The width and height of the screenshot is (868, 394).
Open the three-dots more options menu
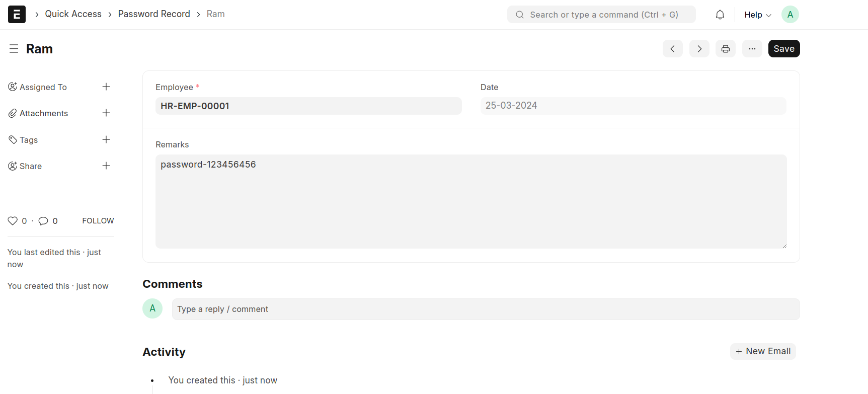(x=752, y=49)
